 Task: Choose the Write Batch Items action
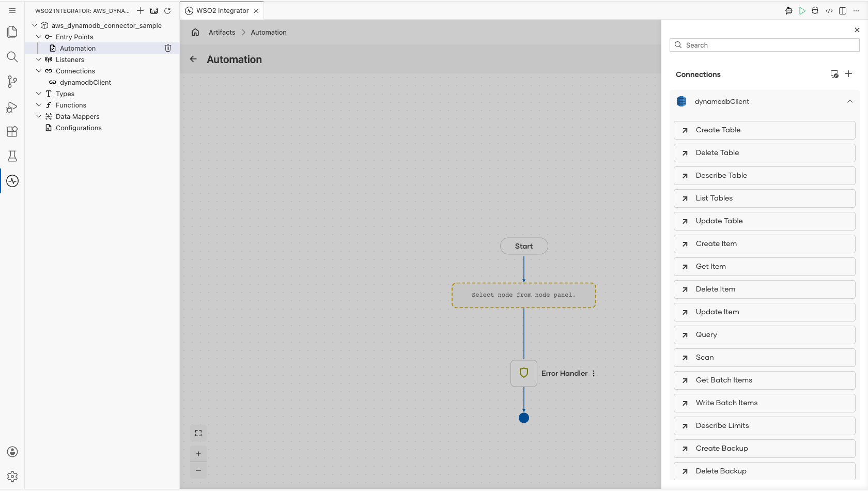coord(765,403)
